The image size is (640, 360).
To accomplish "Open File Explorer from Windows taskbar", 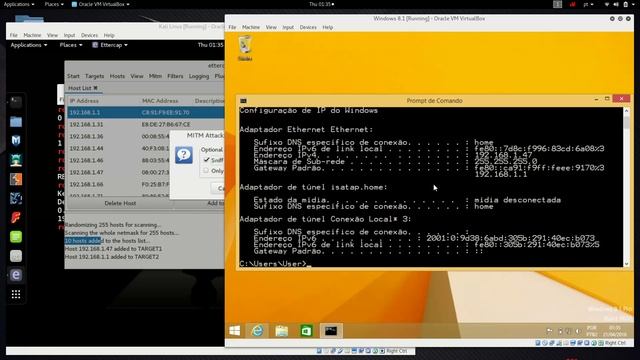I will point(282,331).
